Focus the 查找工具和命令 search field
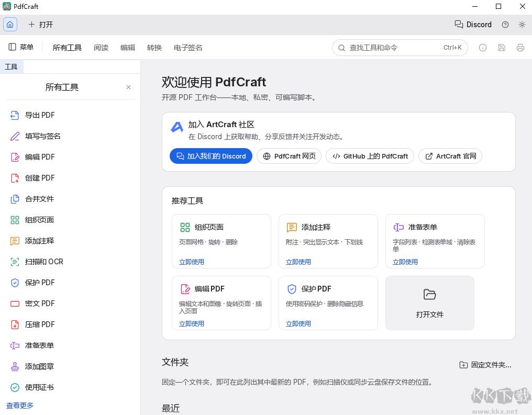Image resolution: width=532 pixels, height=415 pixels. (400, 48)
